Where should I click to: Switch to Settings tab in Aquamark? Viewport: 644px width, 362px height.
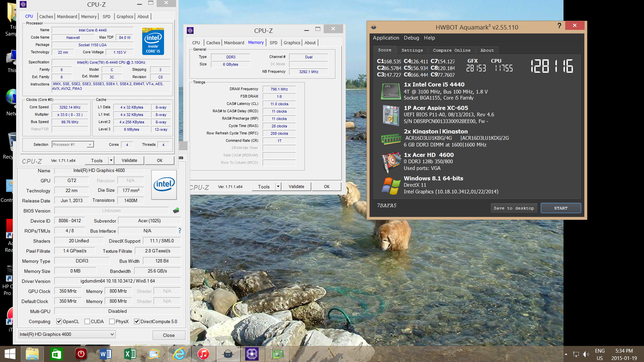pyautogui.click(x=412, y=50)
